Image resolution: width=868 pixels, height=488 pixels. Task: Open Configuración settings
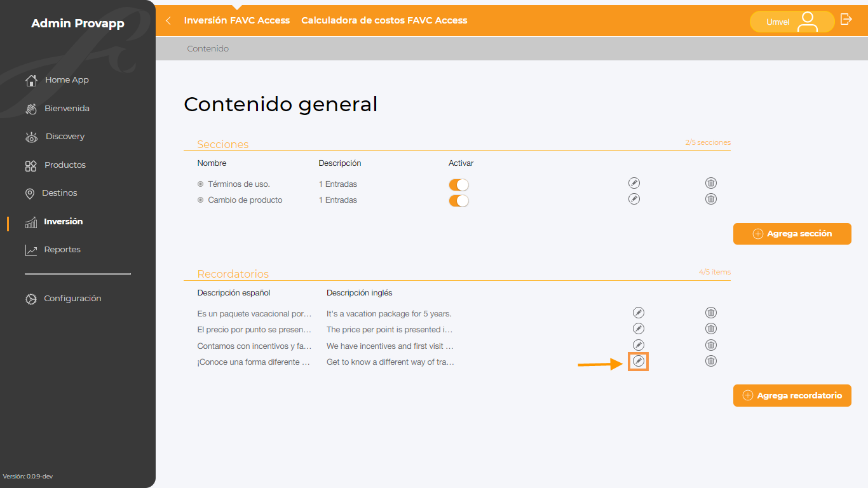[63, 299]
